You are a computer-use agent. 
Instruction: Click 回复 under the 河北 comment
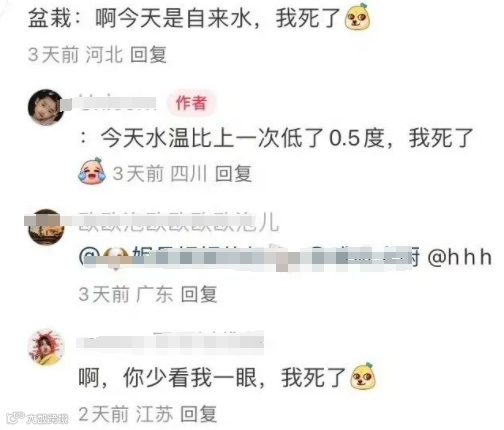click(x=148, y=54)
